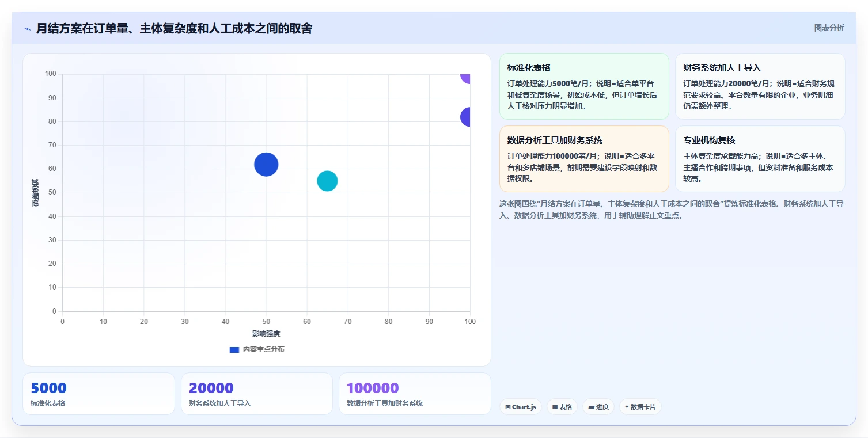Select the dark blue bubble at x=50
The width and height of the screenshot is (868, 438).
(266, 165)
